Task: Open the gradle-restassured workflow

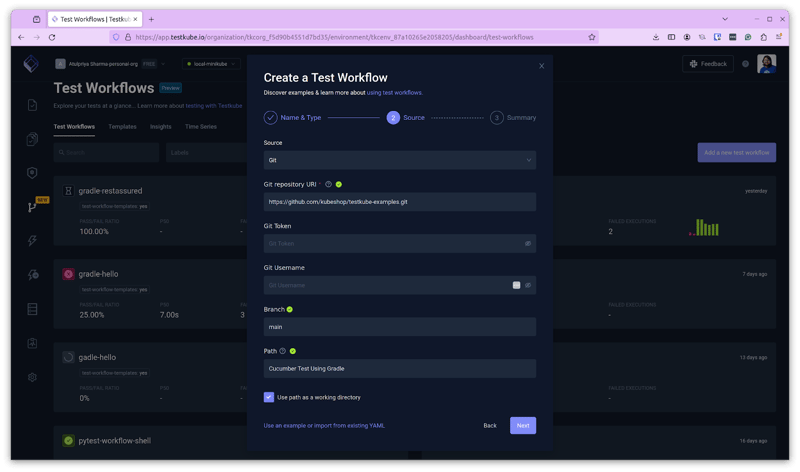Action: click(110, 191)
